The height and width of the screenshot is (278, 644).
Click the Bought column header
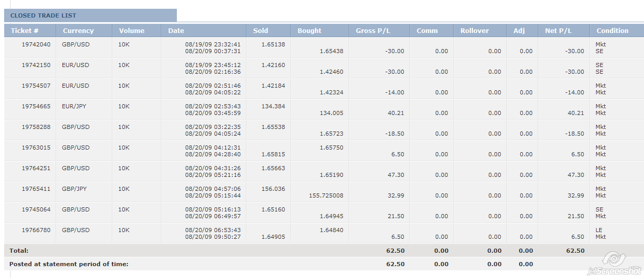(309, 31)
